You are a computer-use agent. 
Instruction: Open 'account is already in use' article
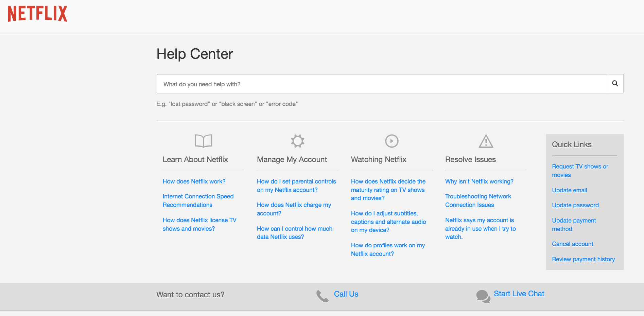(x=481, y=228)
